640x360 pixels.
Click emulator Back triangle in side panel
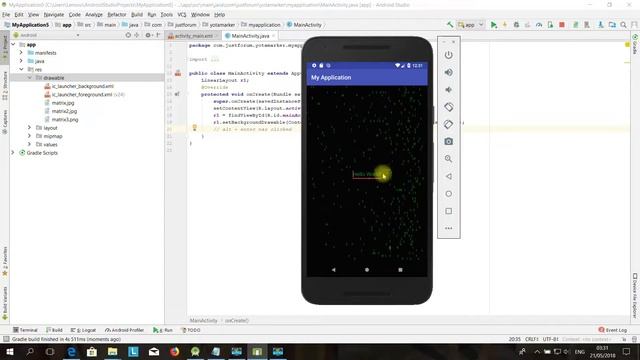(x=449, y=176)
